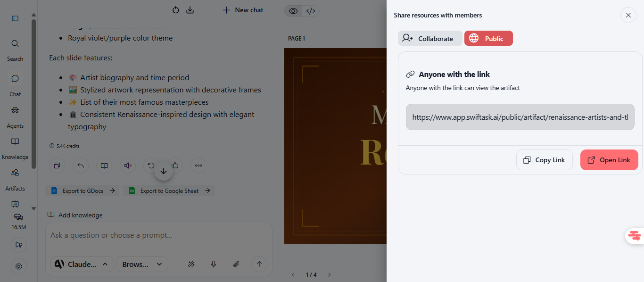Open the sidebar Search icon
Image resolution: width=644 pixels, height=282 pixels.
click(15, 44)
